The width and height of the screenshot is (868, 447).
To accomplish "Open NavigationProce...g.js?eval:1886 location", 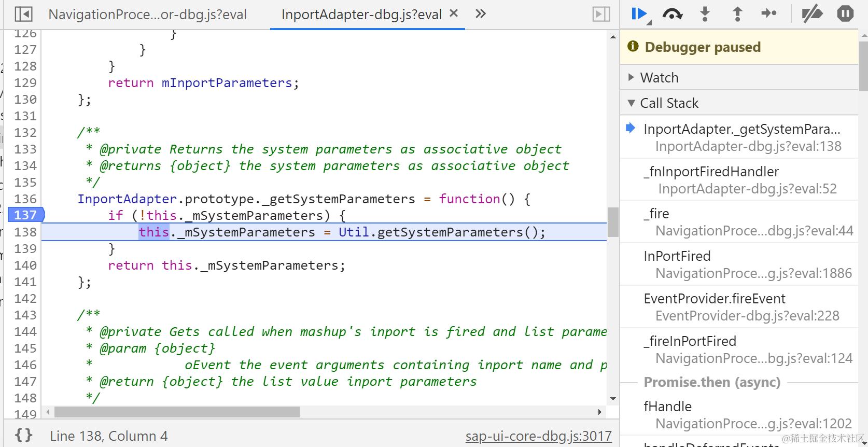I will pyautogui.click(x=753, y=273).
